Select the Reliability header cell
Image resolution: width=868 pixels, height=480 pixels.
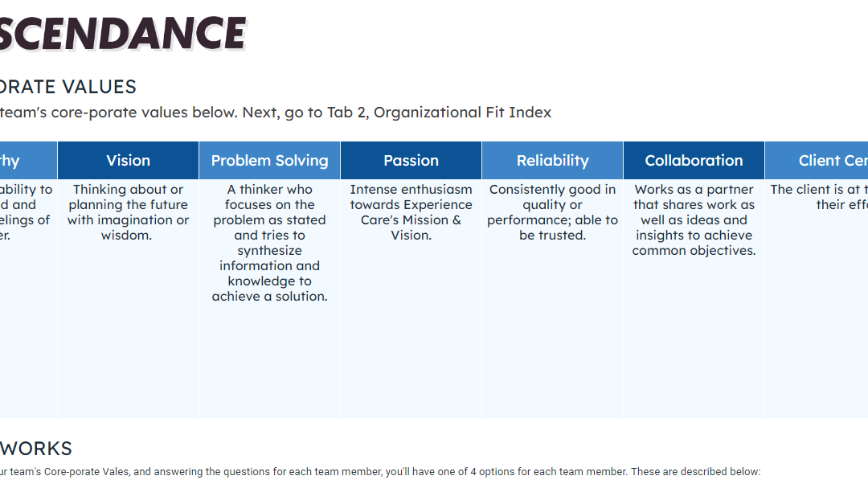(552, 161)
